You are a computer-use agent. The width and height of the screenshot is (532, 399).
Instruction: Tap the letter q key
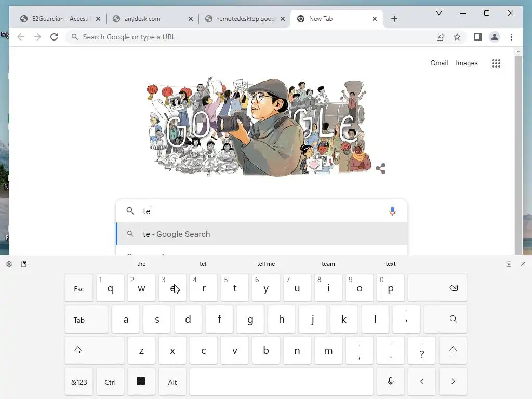(x=110, y=288)
